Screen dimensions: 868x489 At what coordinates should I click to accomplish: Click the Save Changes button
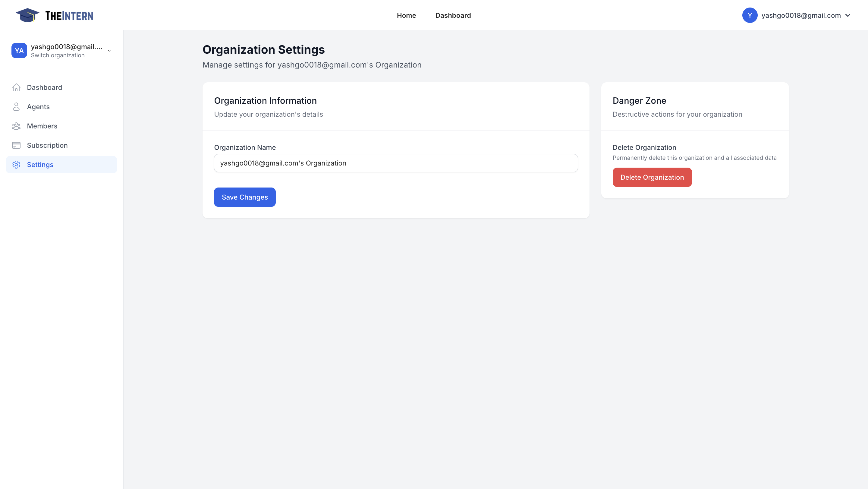(x=245, y=197)
